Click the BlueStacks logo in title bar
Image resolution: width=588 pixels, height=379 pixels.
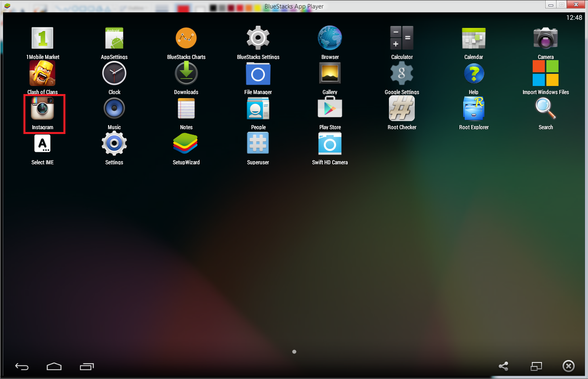7,6
